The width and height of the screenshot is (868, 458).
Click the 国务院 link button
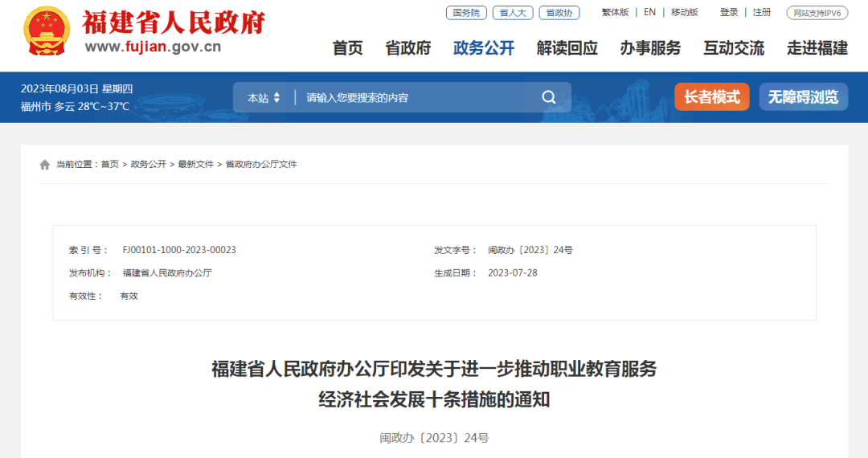[x=466, y=13]
